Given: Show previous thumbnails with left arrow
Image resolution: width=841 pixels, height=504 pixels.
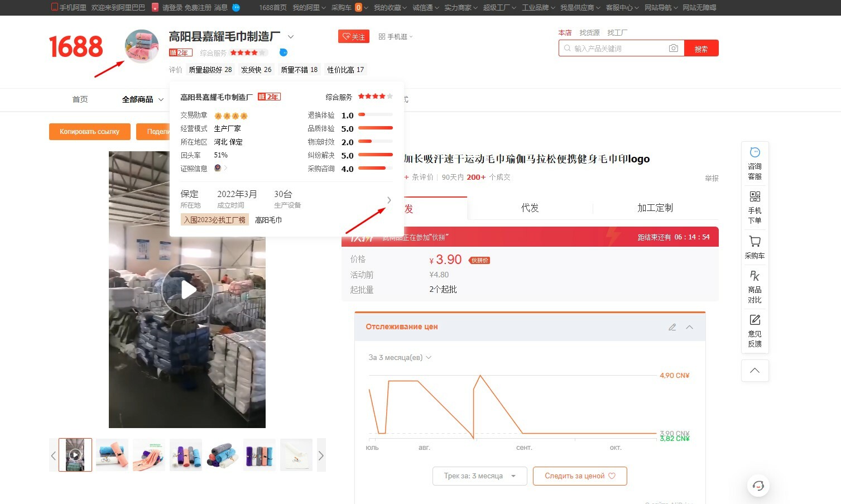Looking at the screenshot, I should click(54, 455).
